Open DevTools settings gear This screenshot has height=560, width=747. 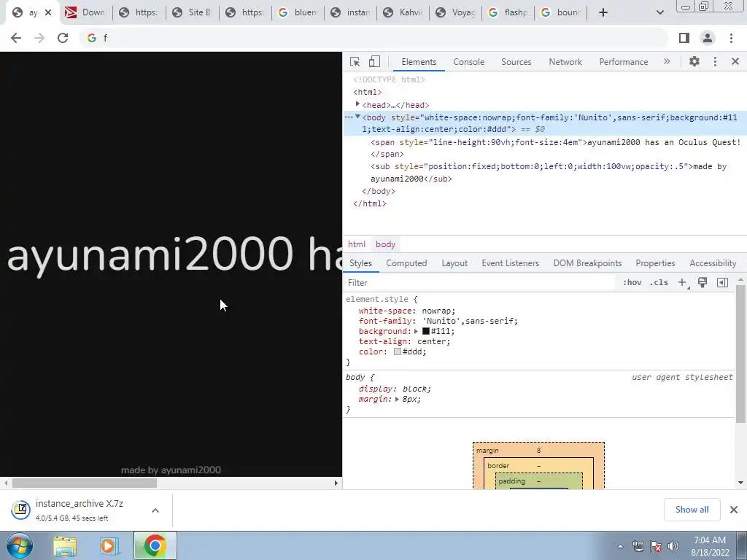click(694, 61)
